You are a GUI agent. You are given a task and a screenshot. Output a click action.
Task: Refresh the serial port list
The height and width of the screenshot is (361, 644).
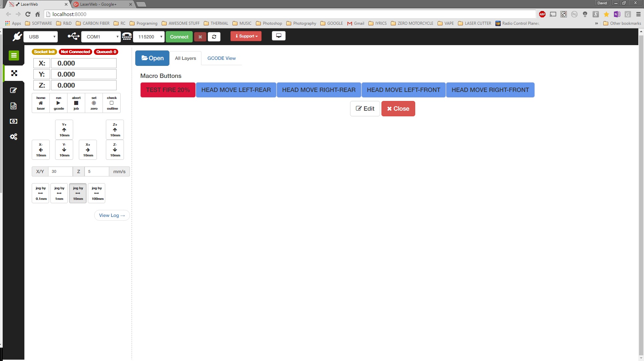[214, 37]
